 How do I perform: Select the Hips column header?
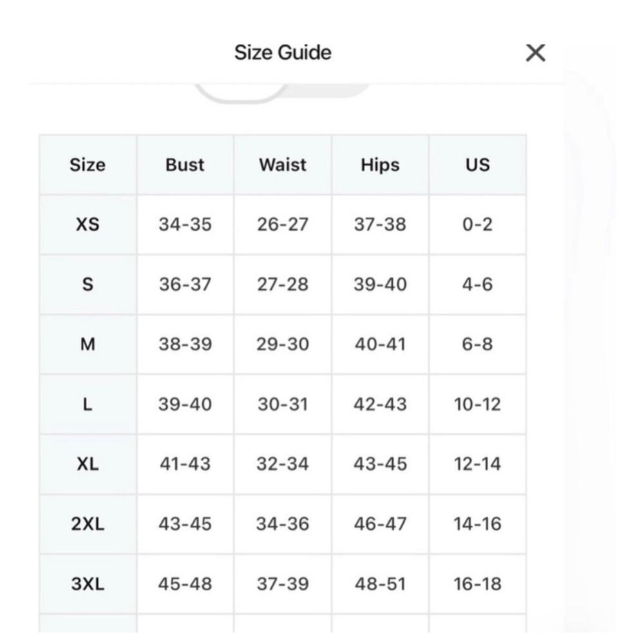[380, 165]
